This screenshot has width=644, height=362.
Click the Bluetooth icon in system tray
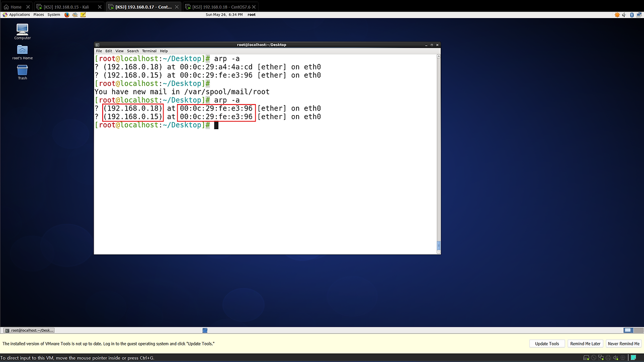click(x=632, y=15)
